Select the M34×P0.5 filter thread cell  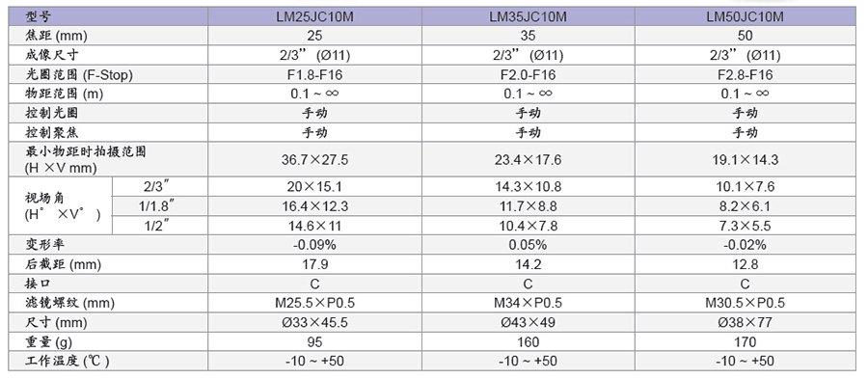529,303
